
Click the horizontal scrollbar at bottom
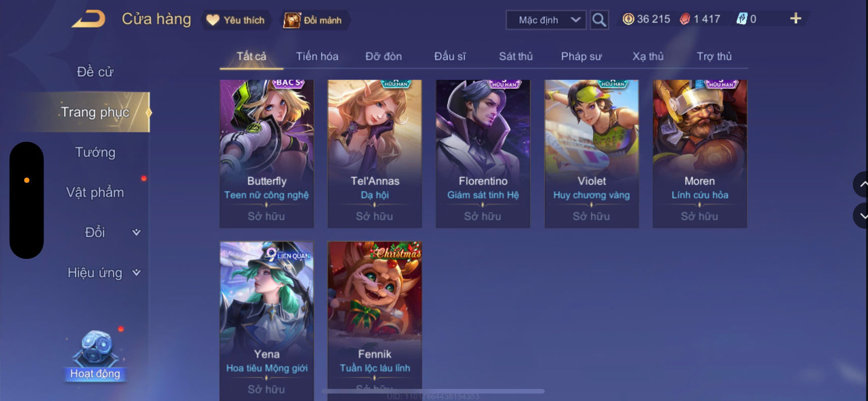[x=433, y=391]
